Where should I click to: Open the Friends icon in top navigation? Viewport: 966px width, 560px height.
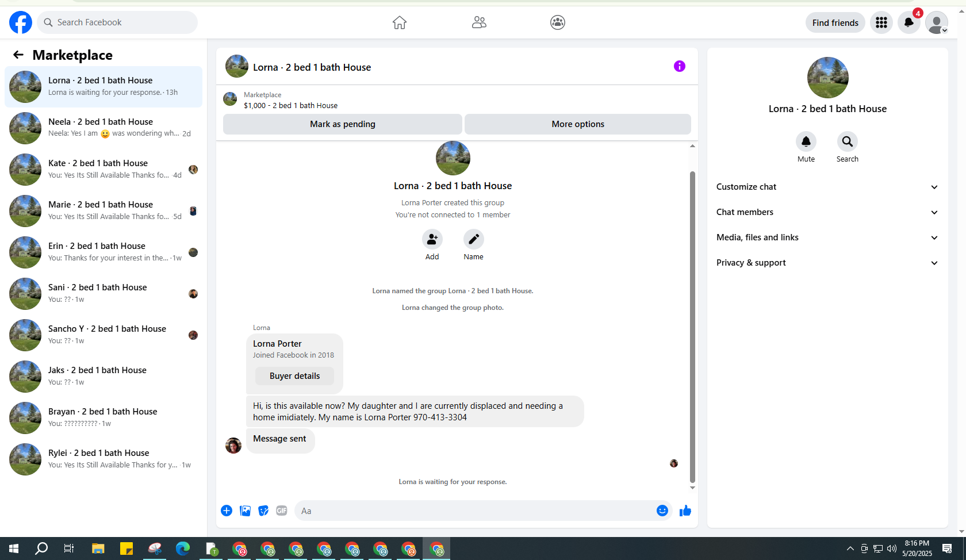[479, 22]
